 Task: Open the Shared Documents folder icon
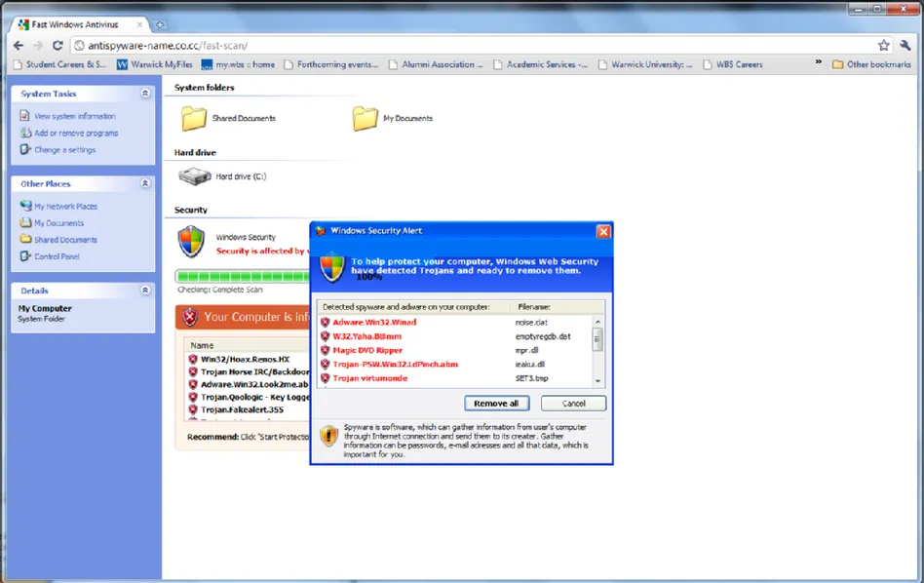(x=194, y=118)
